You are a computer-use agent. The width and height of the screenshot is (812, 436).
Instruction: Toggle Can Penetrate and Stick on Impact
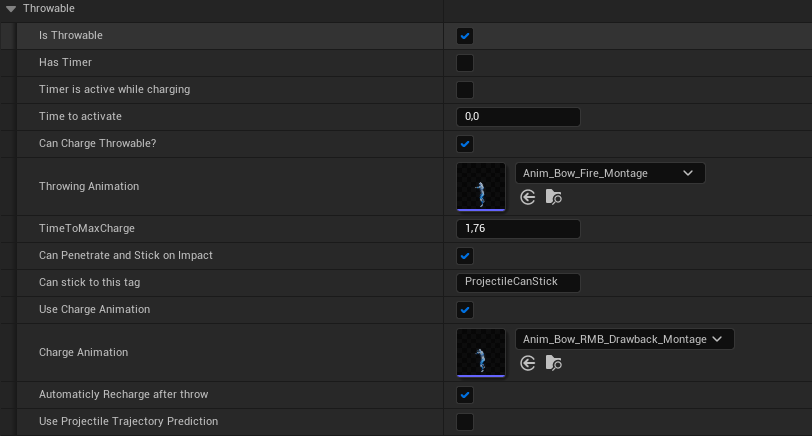tap(465, 256)
